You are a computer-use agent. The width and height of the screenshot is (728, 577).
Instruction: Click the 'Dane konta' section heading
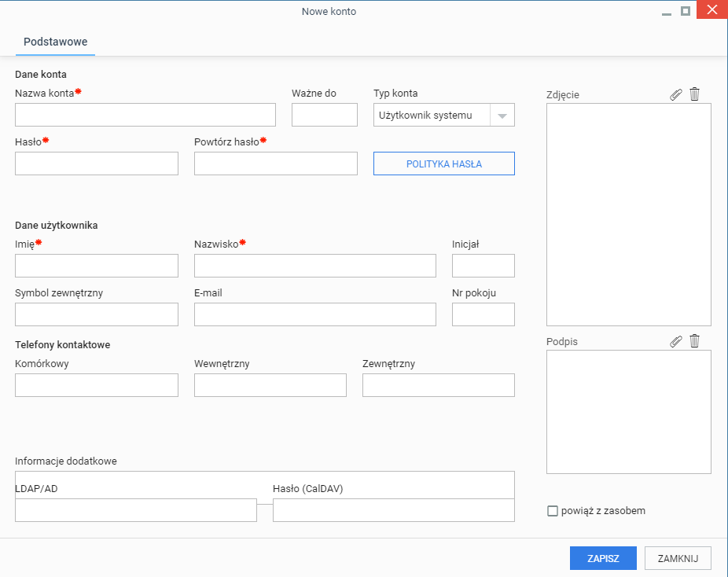41,74
